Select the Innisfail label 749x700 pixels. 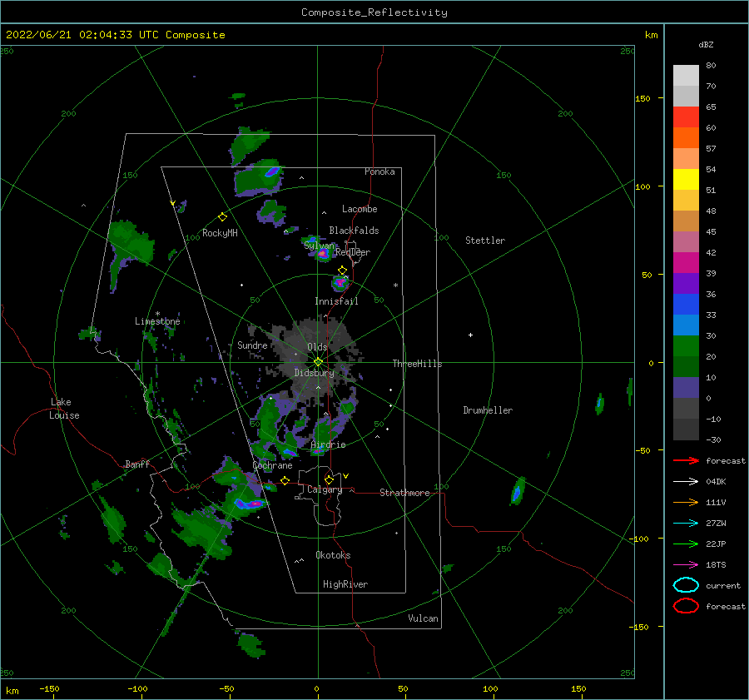(336, 301)
